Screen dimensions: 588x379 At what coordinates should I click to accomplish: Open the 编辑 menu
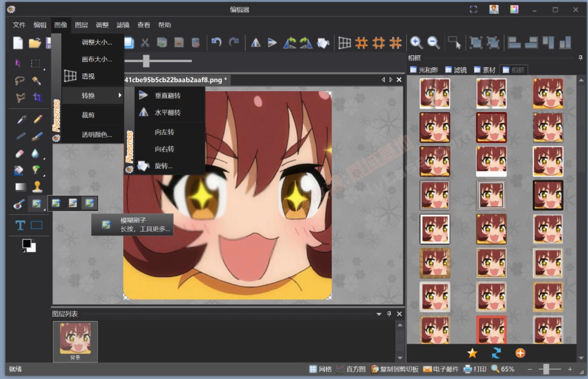pyautogui.click(x=40, y=25)
